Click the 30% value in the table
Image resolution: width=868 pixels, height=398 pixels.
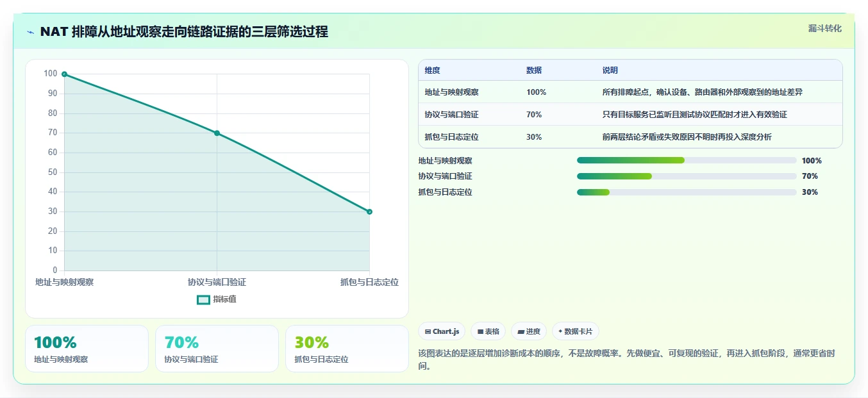pos(534,137)
